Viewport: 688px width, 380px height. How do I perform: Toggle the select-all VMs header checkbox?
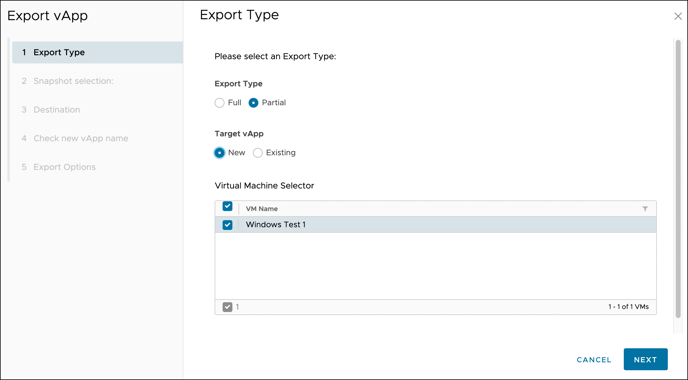point(227,206)
